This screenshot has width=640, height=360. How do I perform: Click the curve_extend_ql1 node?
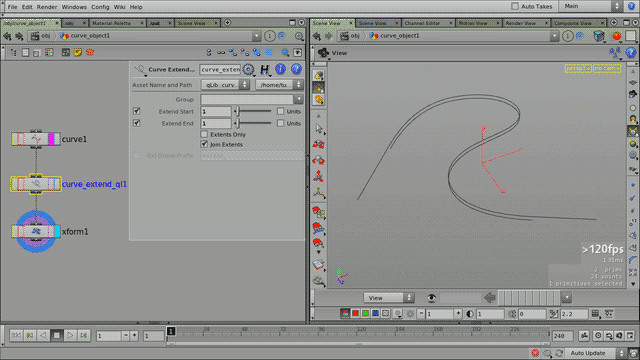pos(36,184)
